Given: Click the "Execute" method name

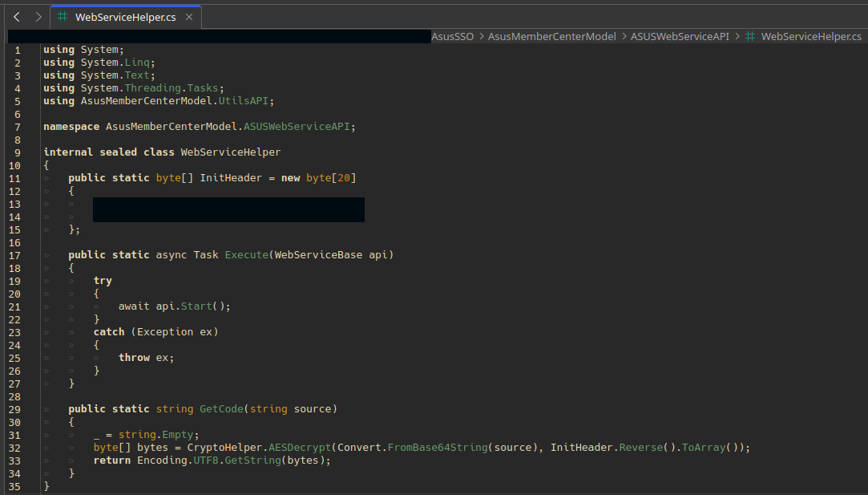Looking at the screenshot, I should (x=246, y=255).
